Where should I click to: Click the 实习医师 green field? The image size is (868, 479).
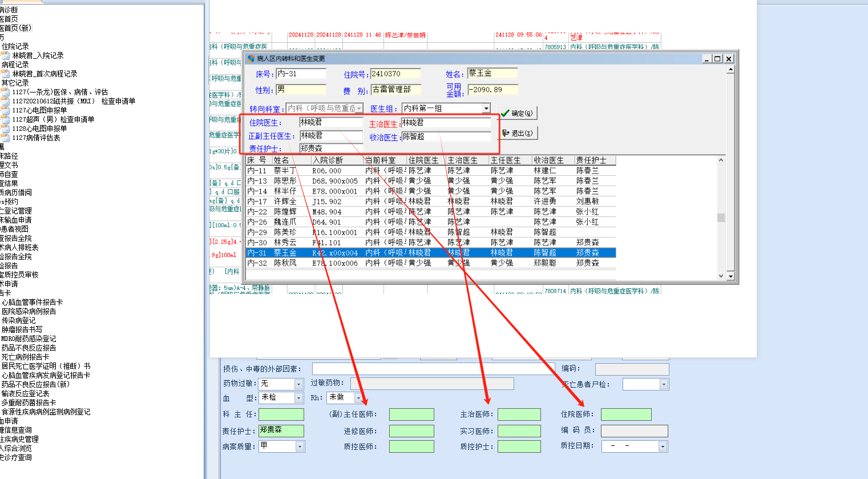tap(519, 431)
